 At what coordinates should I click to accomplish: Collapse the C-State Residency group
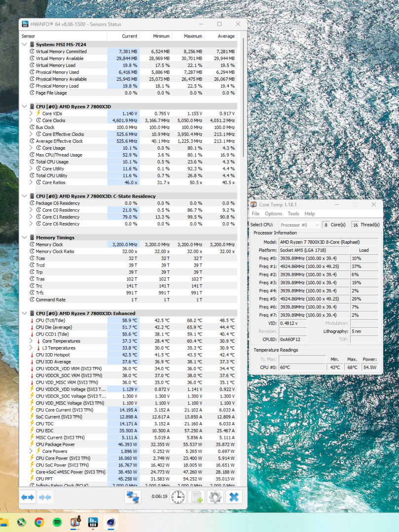click(25, 196)
